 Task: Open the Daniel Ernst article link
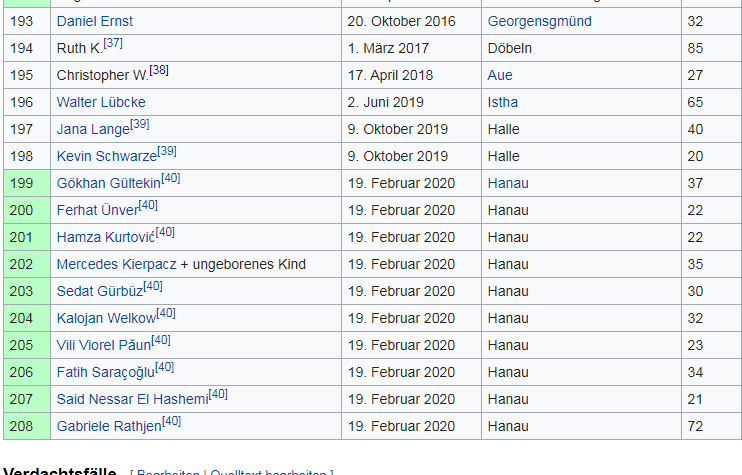(x=94, y=21)
